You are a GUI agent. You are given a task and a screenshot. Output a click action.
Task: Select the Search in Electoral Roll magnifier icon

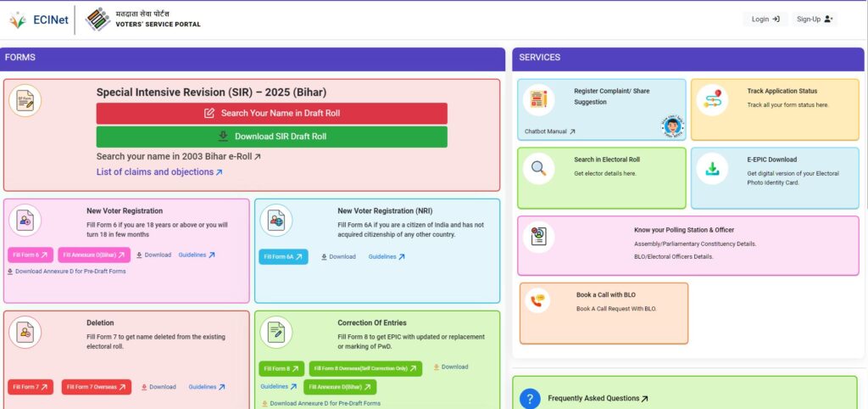click(538, 169)
